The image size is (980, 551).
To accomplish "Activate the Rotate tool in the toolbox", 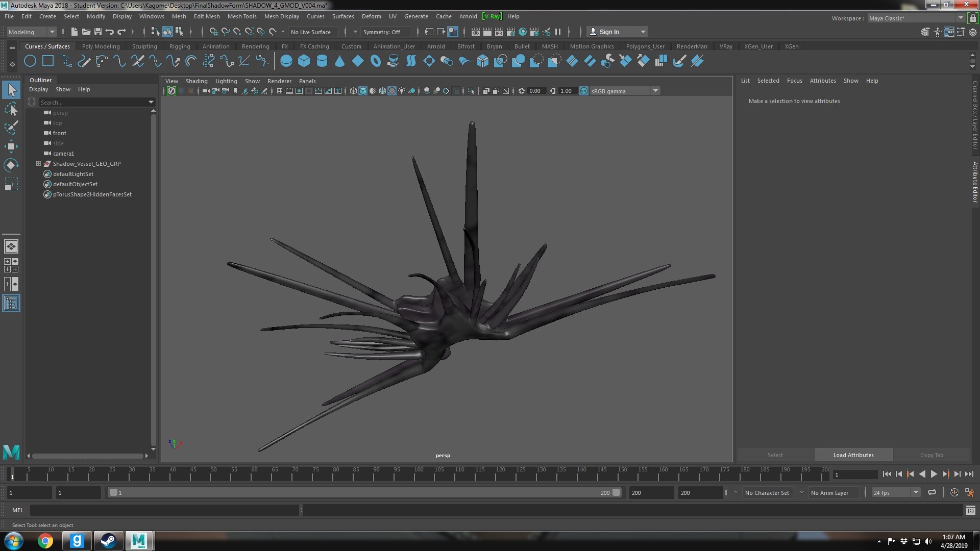I will [x=11, y=165].
